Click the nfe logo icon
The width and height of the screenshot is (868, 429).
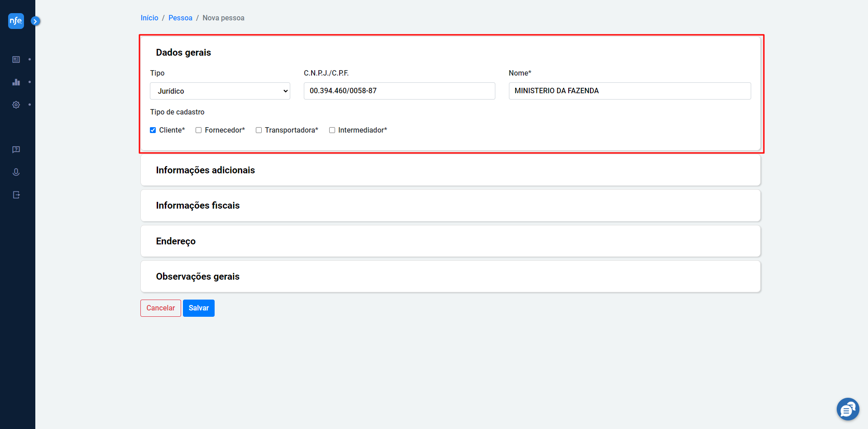(x=16, y=21)
